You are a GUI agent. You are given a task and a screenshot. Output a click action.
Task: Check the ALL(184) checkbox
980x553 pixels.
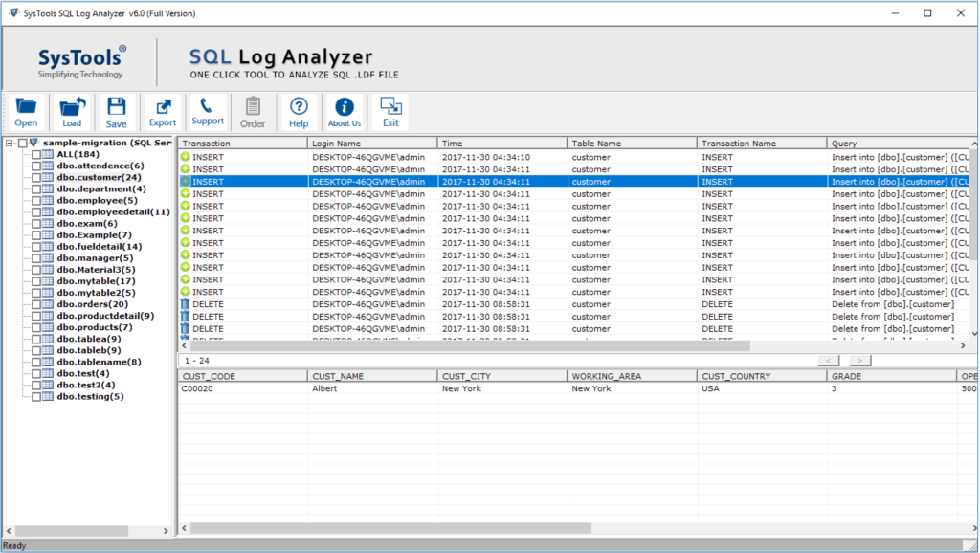[x=36, y=154]
